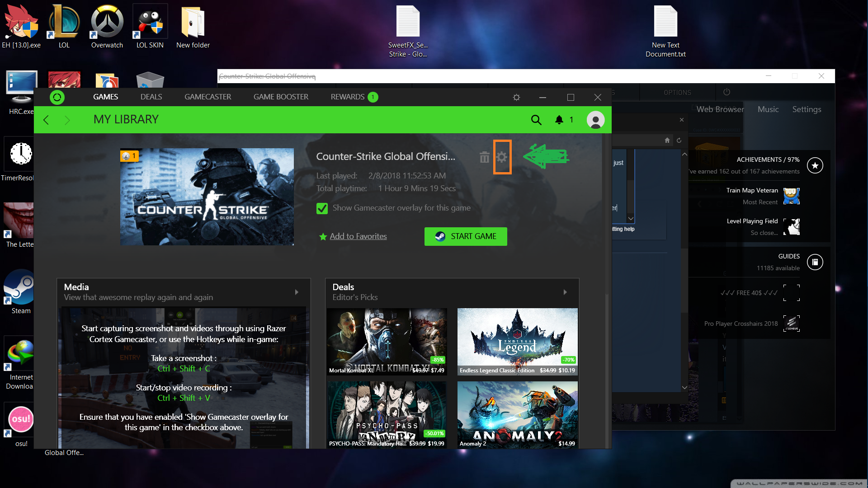
Task: Click the Steam overlay dropdown chevron
Action: (631, 219)
